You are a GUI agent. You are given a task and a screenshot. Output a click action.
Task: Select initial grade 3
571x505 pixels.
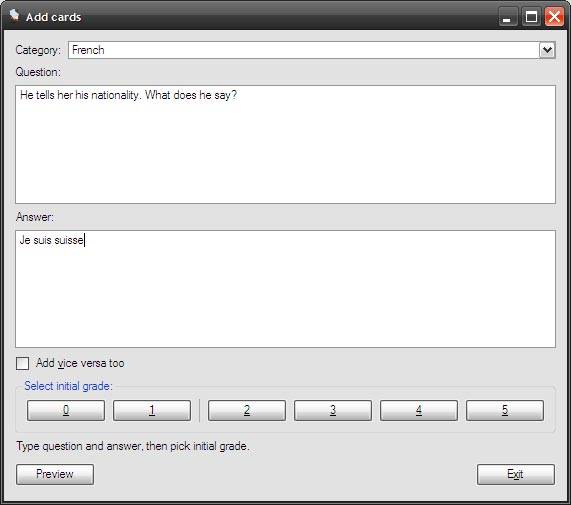(x=333, y=410)
